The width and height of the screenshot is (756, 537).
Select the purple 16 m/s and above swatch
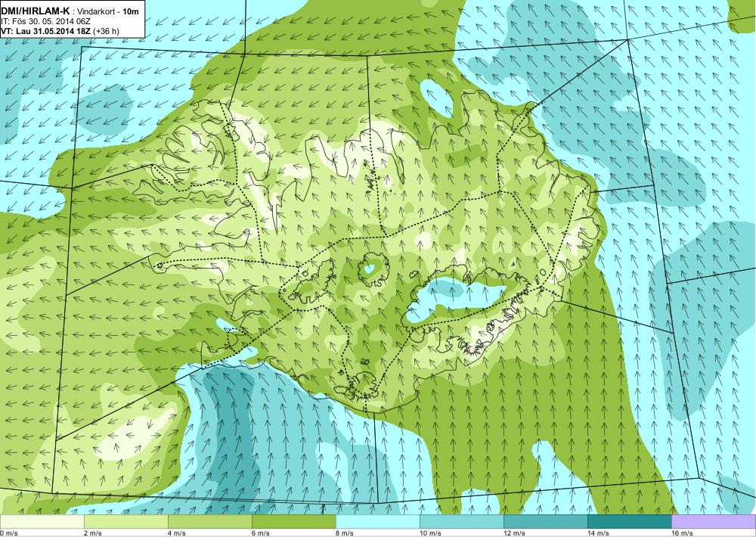tap(714, 522)
